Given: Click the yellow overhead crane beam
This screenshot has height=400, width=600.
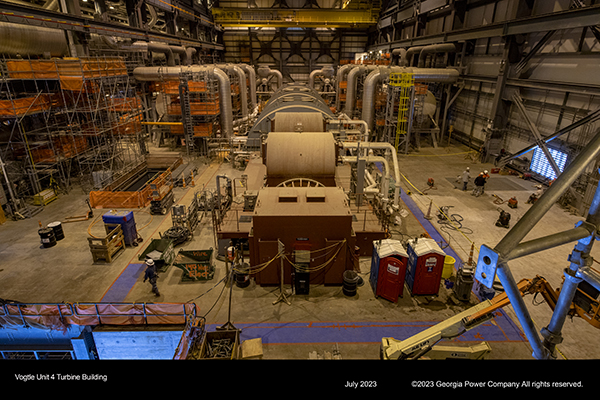Looking at the screenshot, I should pos(295,16).
